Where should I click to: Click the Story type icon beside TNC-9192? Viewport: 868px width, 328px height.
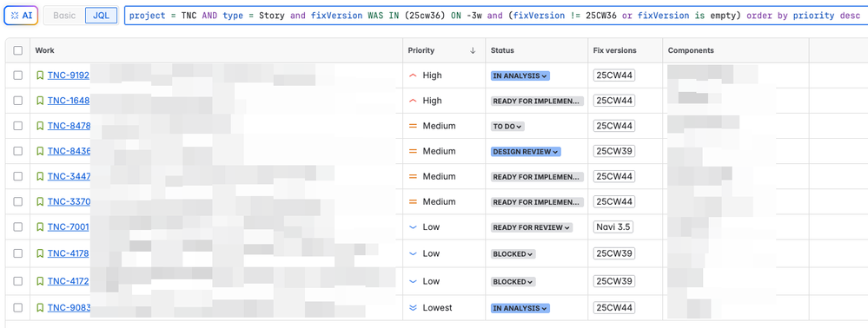(40, 75)
